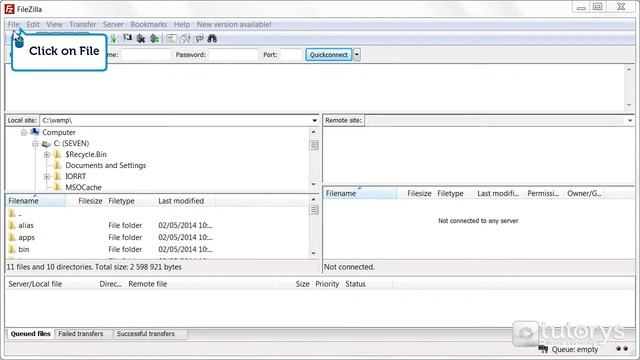
Task: Sort remote files by Last modified column
Action: tap(499, 193)
